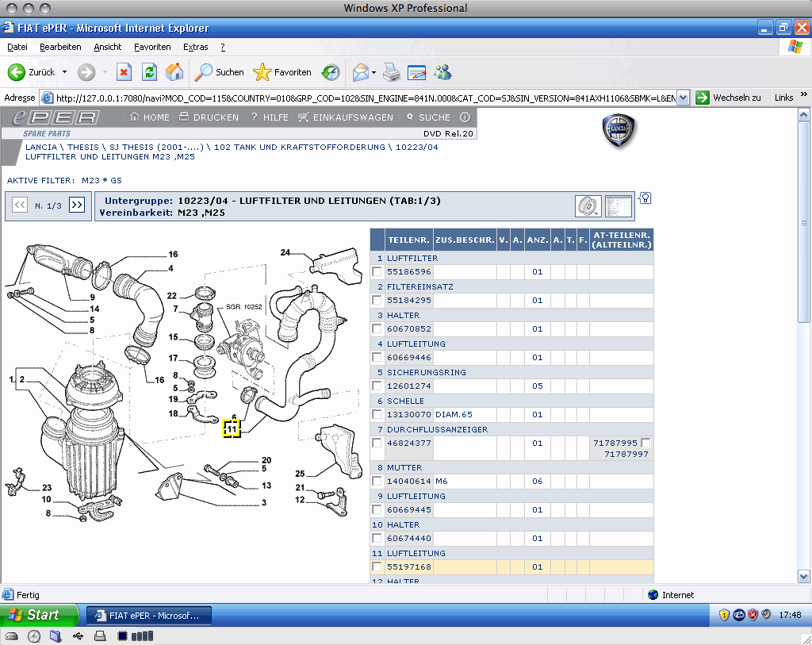Open the browser home page icon
Screen dimensions: 812x645
pyautogui.click(x=174, y=72)
